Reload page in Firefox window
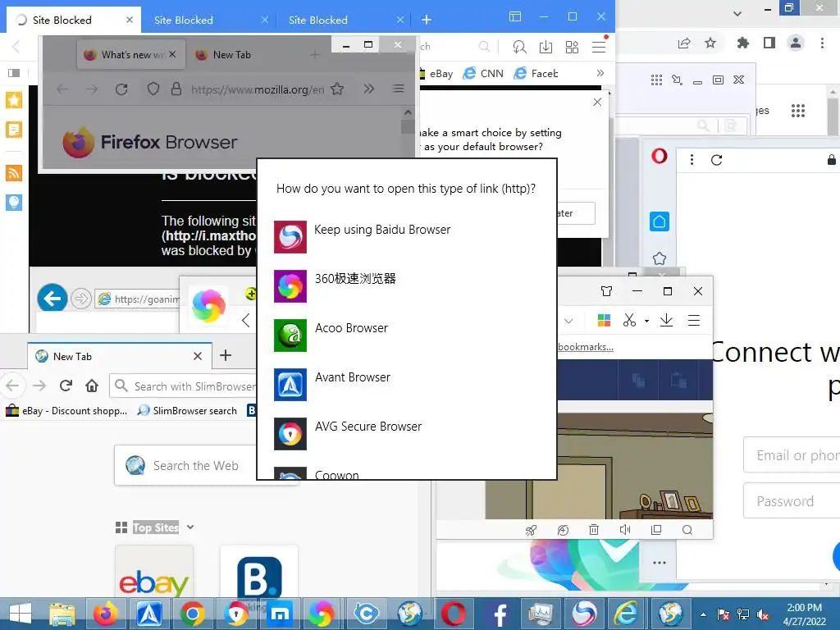This screenshot has height=630, width=840. pos(121,89)
